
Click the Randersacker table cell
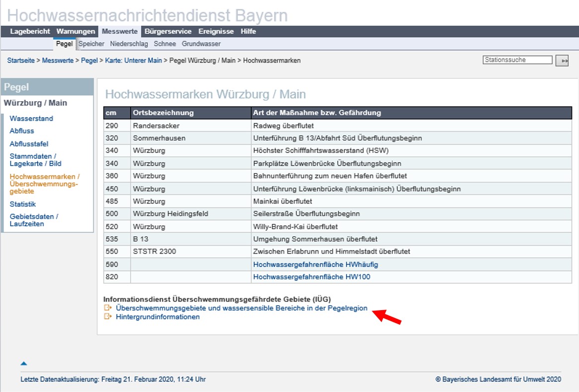click(x=191, y=126)
